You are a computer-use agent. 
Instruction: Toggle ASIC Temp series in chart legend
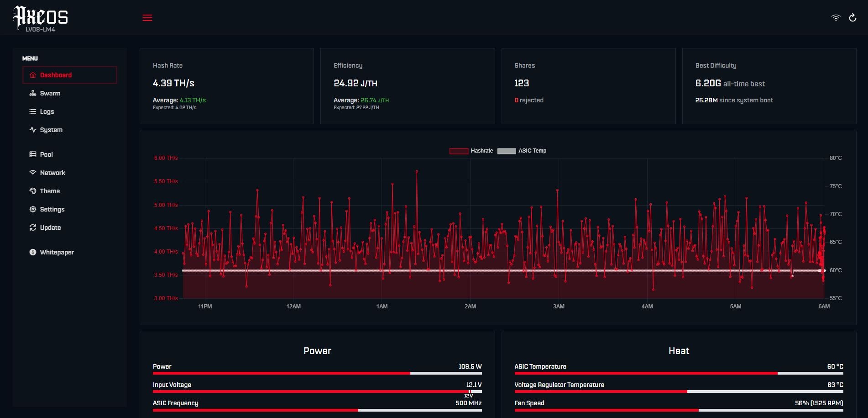(x=522, y=151)
